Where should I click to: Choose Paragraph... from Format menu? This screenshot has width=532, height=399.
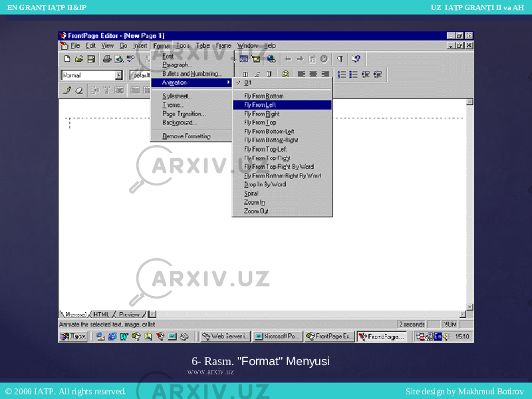192,65
